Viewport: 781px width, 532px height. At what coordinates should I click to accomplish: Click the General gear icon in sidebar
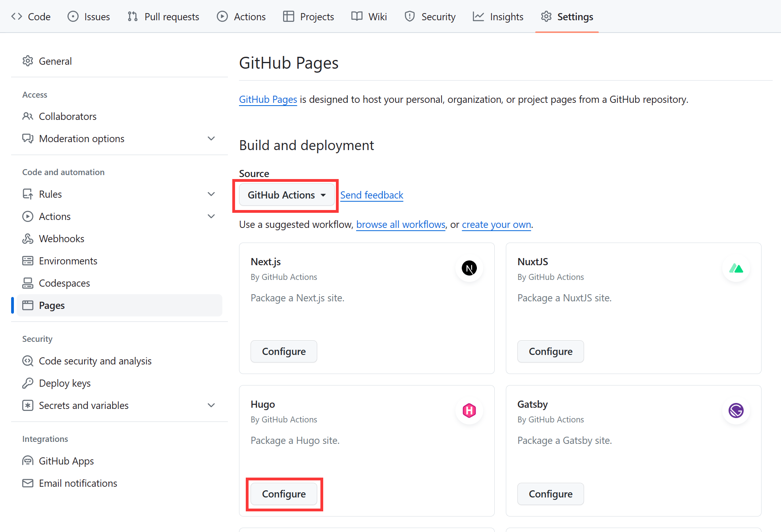(x=28, y=61)
